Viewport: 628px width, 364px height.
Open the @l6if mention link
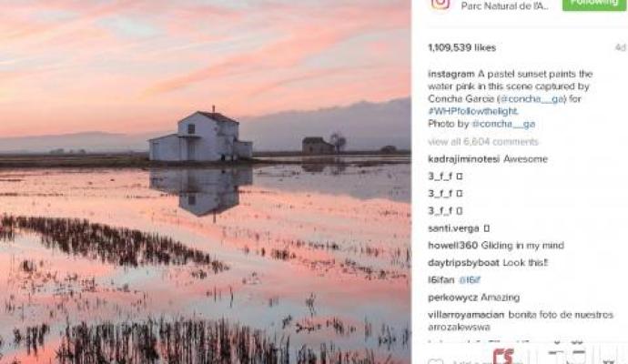click(469, 280)
